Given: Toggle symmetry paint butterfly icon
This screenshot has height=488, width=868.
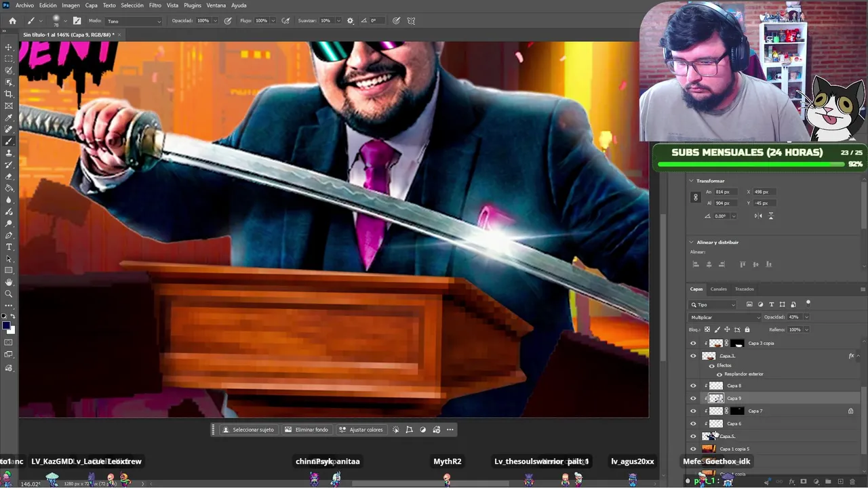Looking at the screenshot, I should [x=411, y=21].
